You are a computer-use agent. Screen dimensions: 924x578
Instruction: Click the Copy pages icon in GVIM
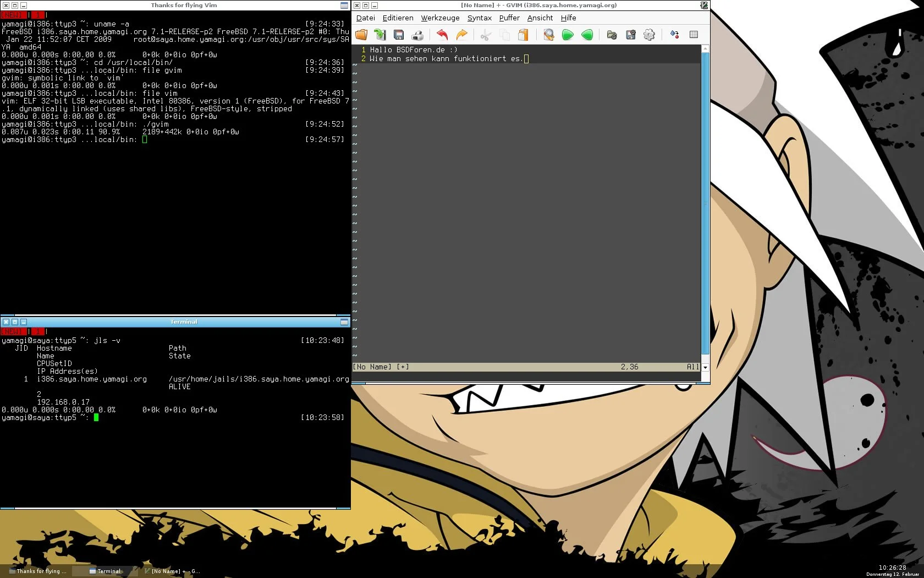[504, 35]
